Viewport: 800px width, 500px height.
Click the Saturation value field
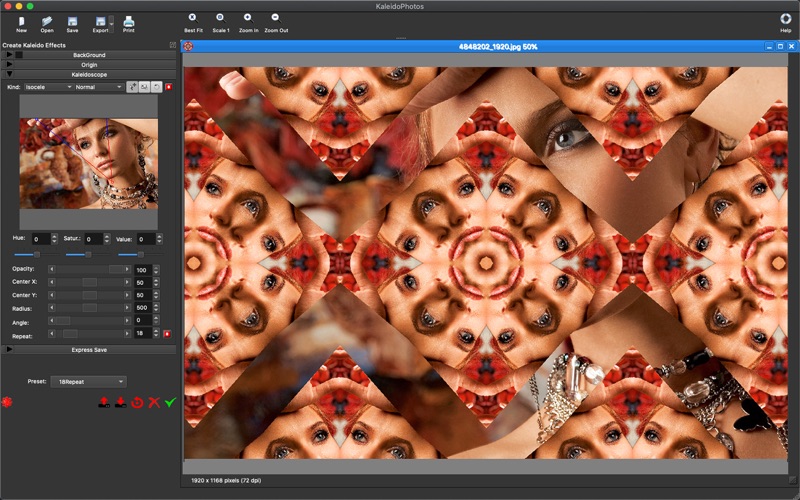point(93,239)
